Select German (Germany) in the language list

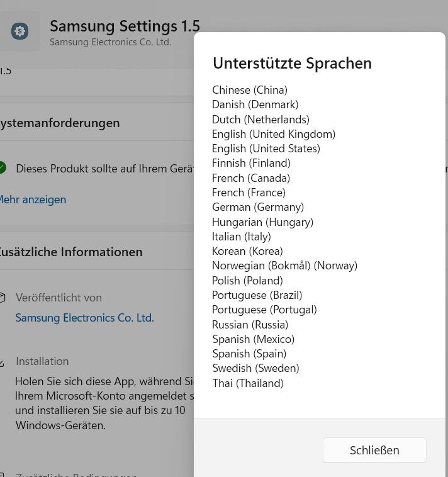(257, 207)
